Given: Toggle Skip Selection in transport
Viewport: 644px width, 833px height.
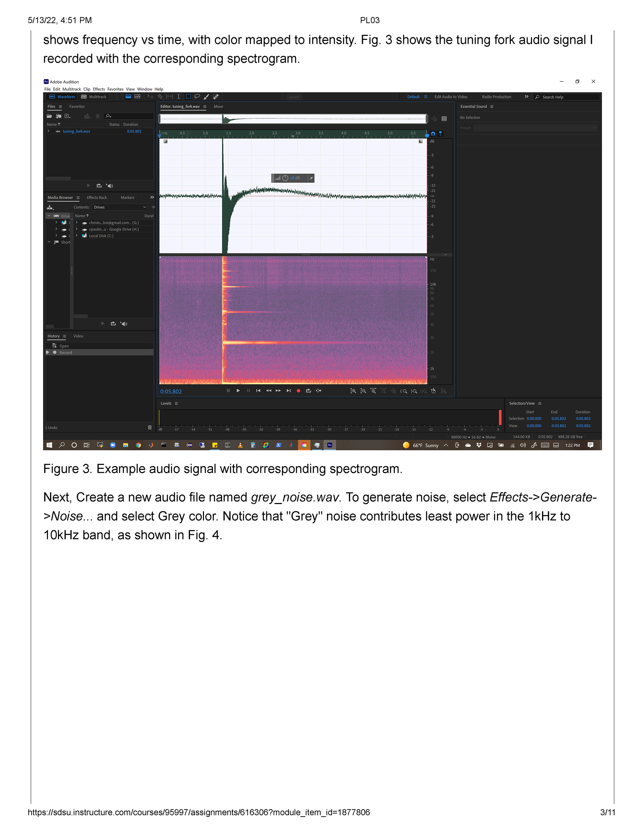Looking at the screenshot, I should (x=319, y=391).
